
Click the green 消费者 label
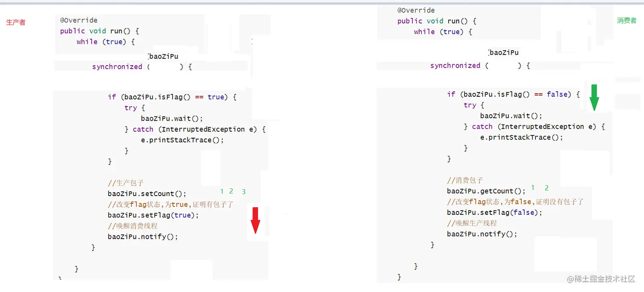[627, 20]
